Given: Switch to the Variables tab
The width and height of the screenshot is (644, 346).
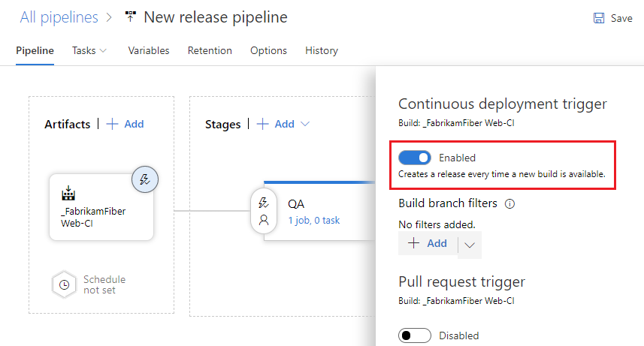Looking at the screenshot, I should tap(149, 50).
